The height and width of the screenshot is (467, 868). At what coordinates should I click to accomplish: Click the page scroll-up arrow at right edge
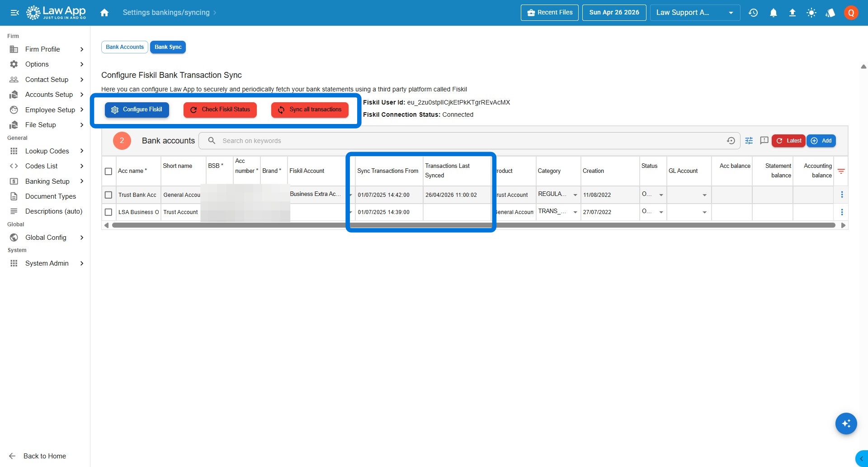click(863, 67)
